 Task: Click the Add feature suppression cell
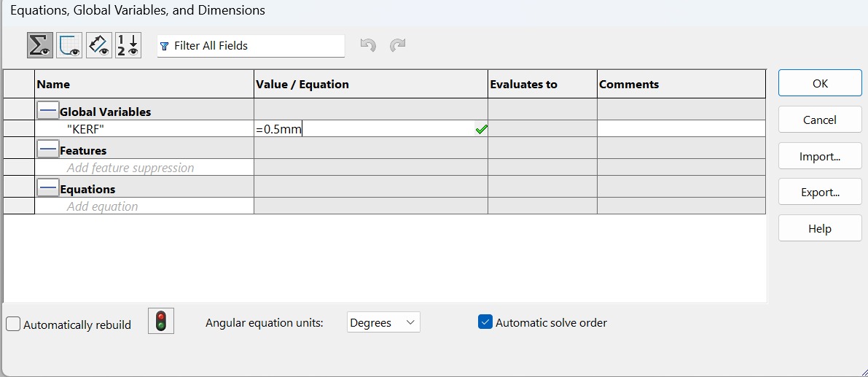click(x=144, y=168)
